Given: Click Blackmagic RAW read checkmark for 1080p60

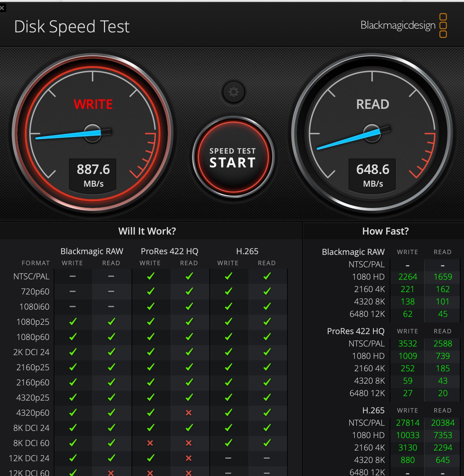Looking at the screenshot, I should [x=111, y=337].
